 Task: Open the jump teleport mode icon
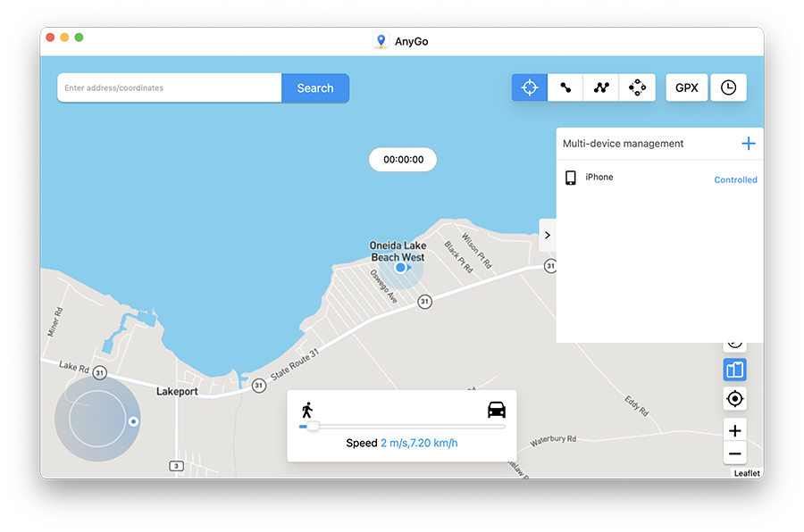[636, 87]
